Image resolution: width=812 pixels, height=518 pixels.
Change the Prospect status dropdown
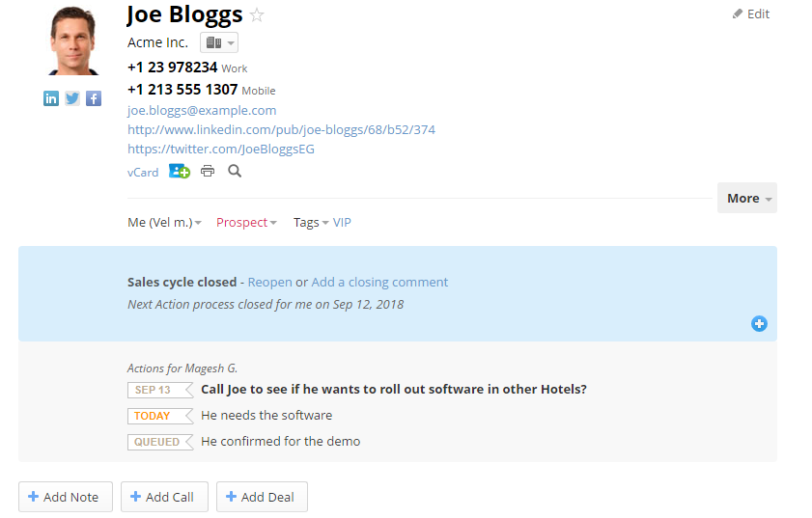point(246,223)
